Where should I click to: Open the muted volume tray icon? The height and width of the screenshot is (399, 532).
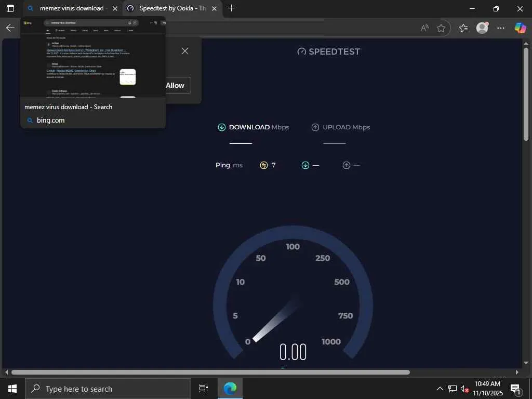pyautogui.click(x=464, y=389)
